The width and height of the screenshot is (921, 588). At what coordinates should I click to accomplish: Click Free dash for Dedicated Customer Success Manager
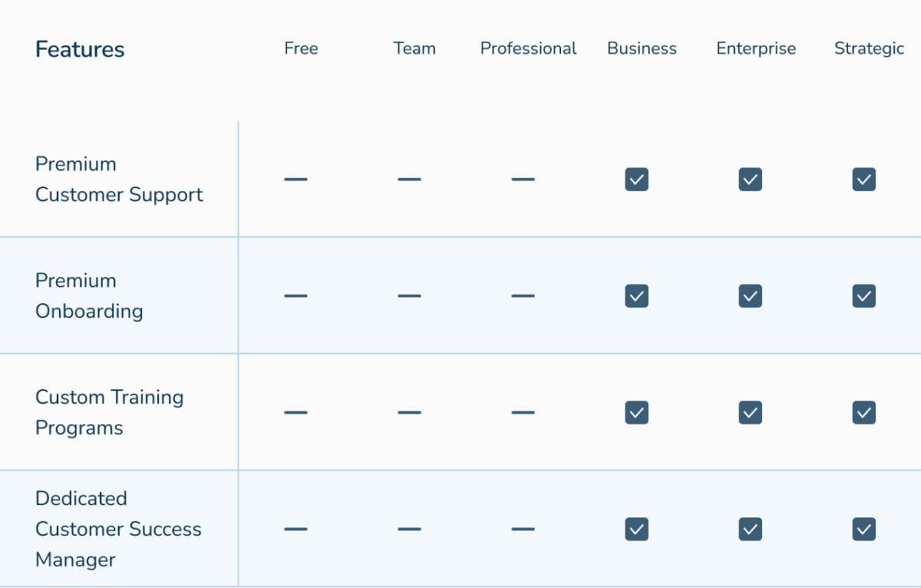tap(295, 529)
